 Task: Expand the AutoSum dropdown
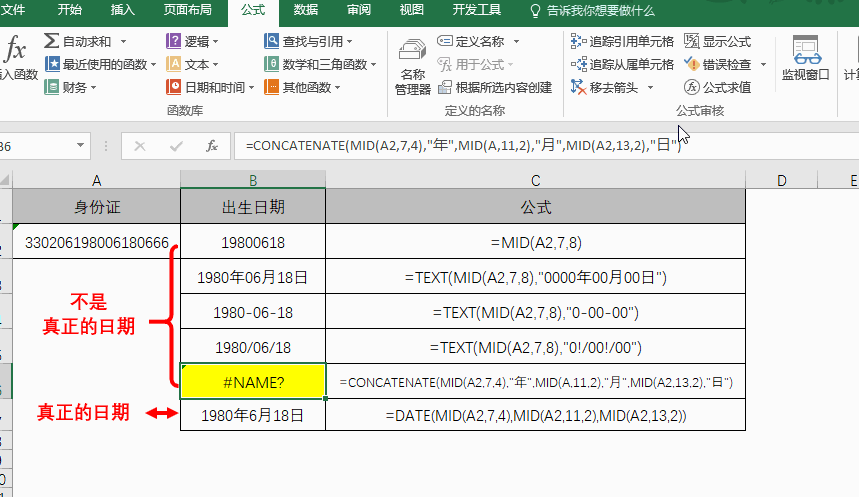click(123, 42)
